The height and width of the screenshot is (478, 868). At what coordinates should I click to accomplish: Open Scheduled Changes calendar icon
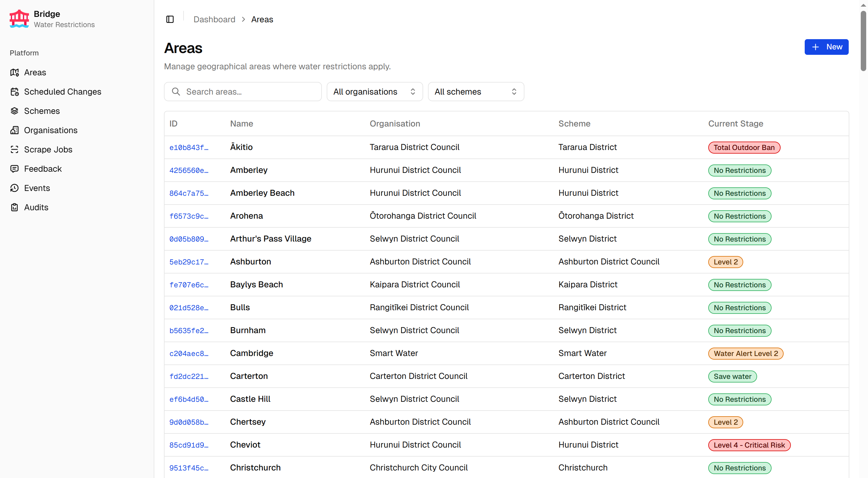[x=14, y=92]
